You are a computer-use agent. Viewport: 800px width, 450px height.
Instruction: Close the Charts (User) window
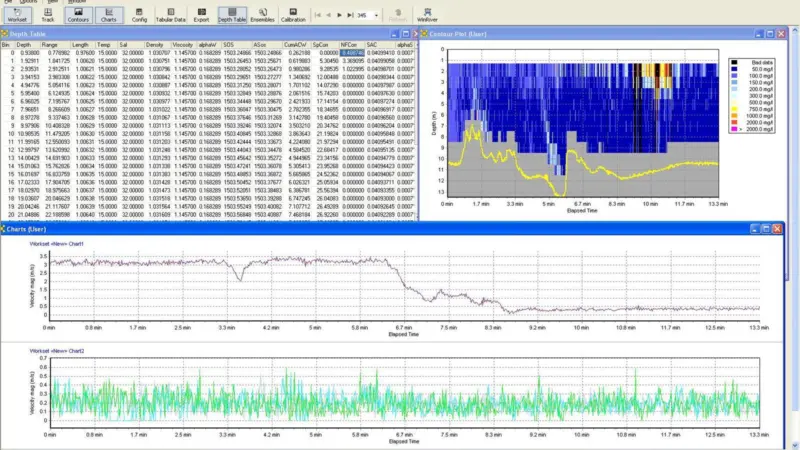[x=777, y=229]
